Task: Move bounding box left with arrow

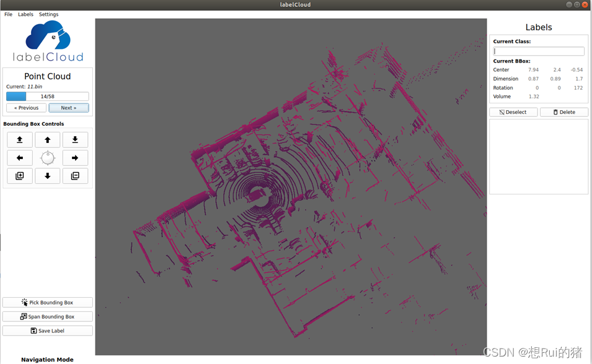Action: coord(20,158)
